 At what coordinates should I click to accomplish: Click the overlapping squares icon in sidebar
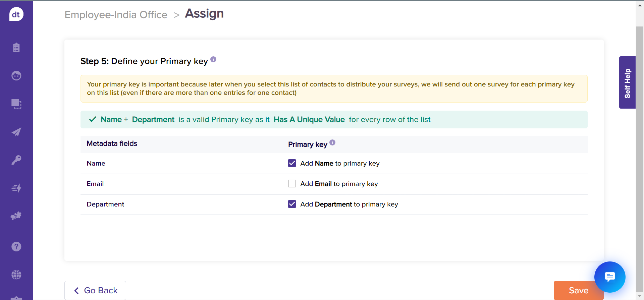click(x=16, y=104)
